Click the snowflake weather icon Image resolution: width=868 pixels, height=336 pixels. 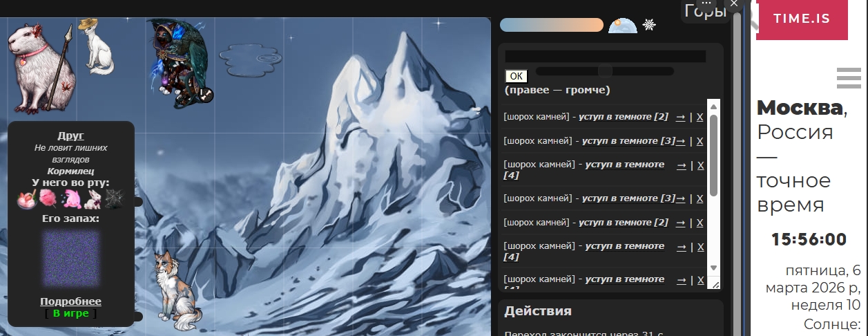(649, 26)
